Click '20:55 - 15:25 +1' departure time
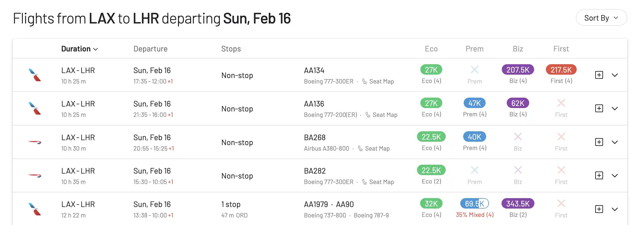644x225 pixels. coord(154,149)
